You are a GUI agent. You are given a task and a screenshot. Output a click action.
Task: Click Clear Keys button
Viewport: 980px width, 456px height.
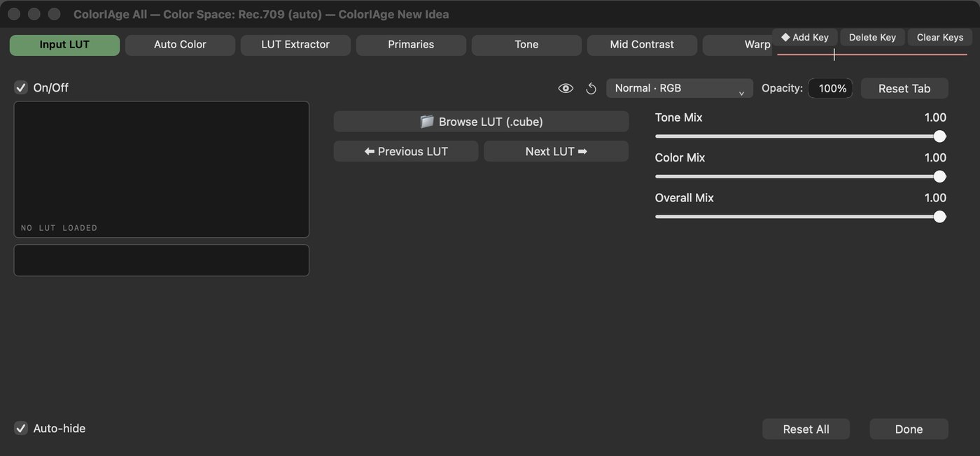coord(940,37)
